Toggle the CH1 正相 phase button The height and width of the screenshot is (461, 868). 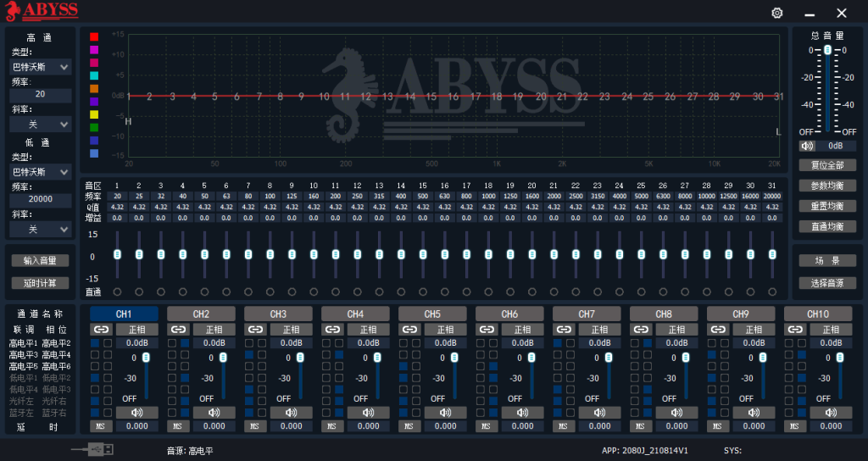tap(136, 330)
